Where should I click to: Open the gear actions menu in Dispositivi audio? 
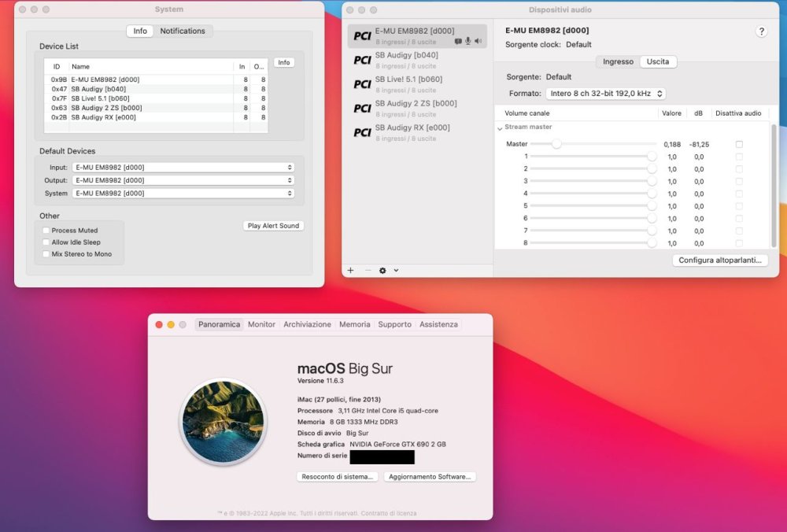pos(382,271)
